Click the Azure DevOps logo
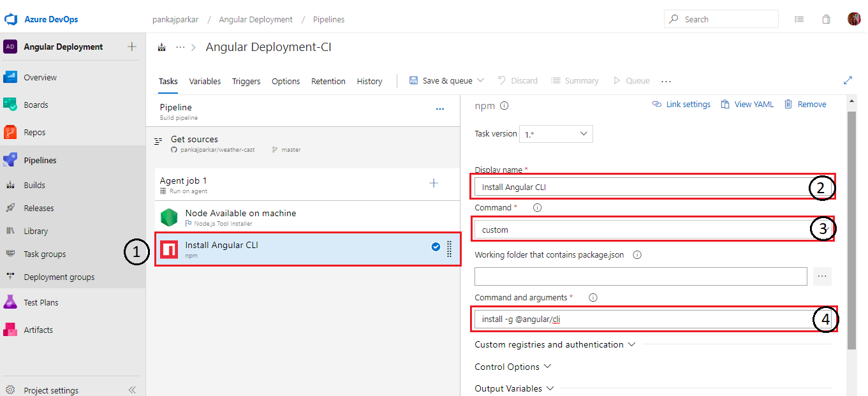The image size is (868, 396). pos(11,18)
